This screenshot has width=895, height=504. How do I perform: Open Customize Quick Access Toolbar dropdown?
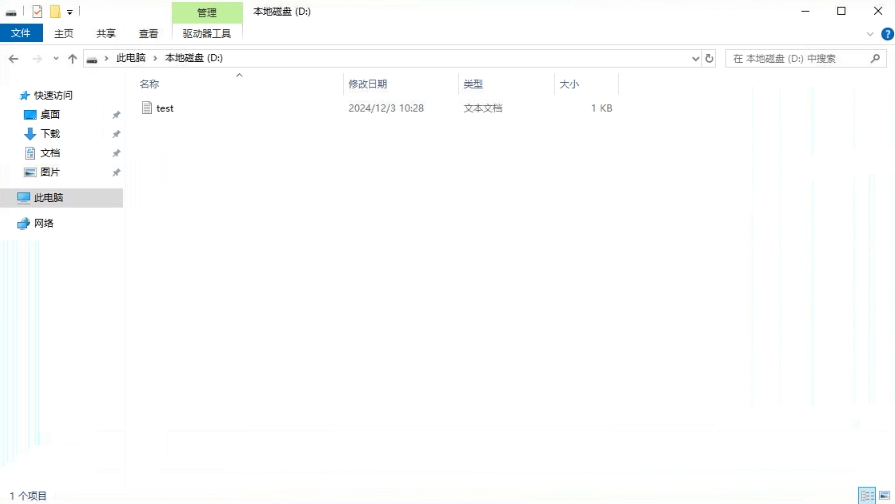click(70, 12)
